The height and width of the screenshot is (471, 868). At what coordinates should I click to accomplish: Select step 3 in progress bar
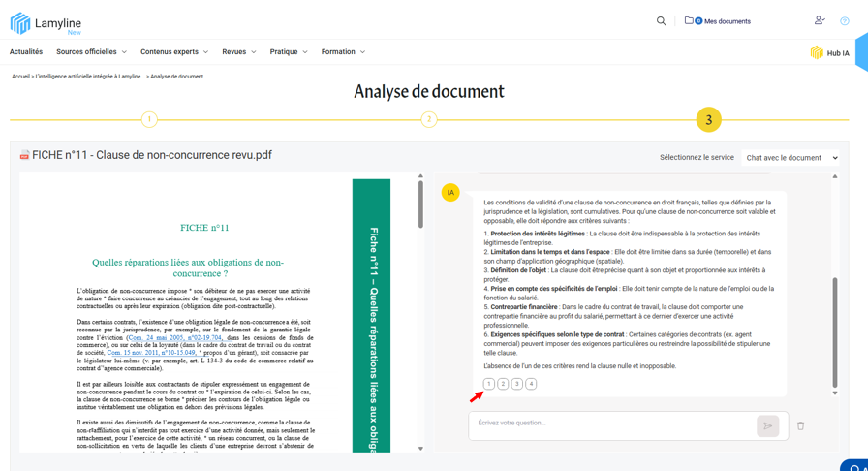(708, 119)
